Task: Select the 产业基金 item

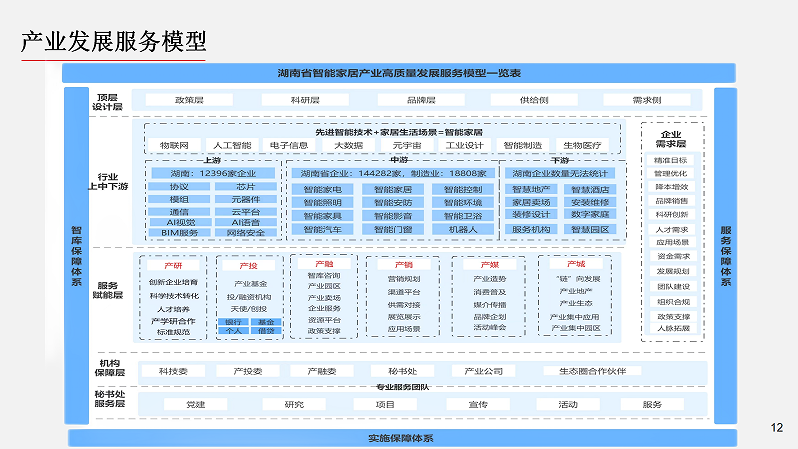Action: [x=250, y=284]
